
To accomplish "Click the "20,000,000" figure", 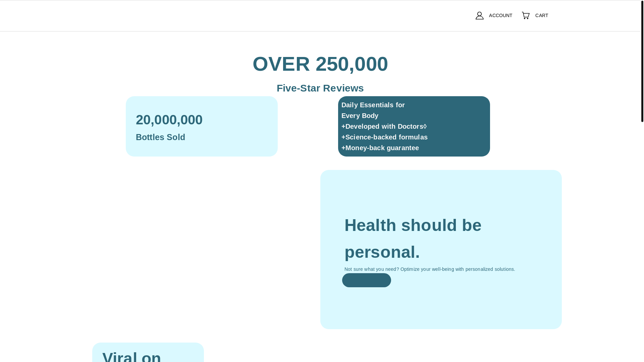I will tap(169, 120).
